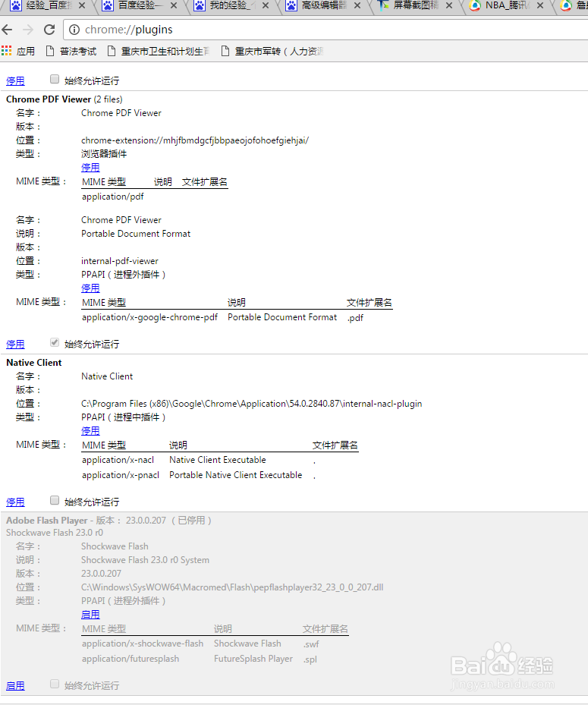Open the 重庆市卫生和计划生育 bookmark
Image resolution: width=588 pixels, height=705 pixels.
coord(159,52)
